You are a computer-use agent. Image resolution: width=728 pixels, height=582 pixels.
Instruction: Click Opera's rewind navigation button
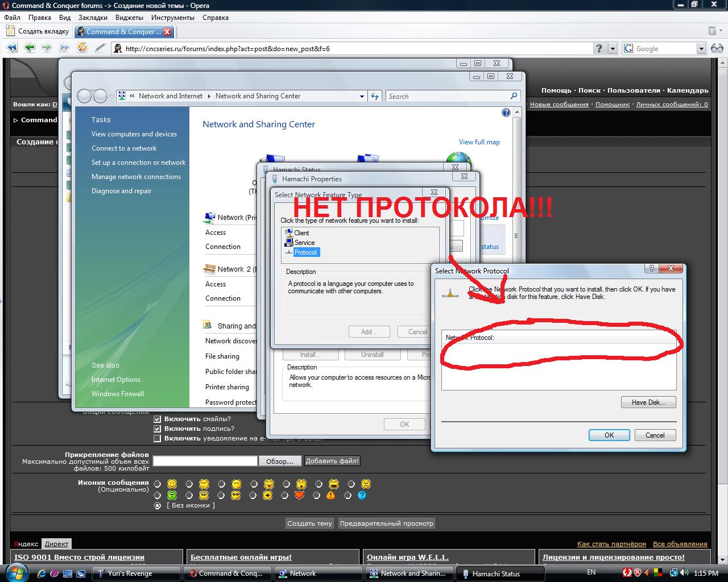click(11, 48)
